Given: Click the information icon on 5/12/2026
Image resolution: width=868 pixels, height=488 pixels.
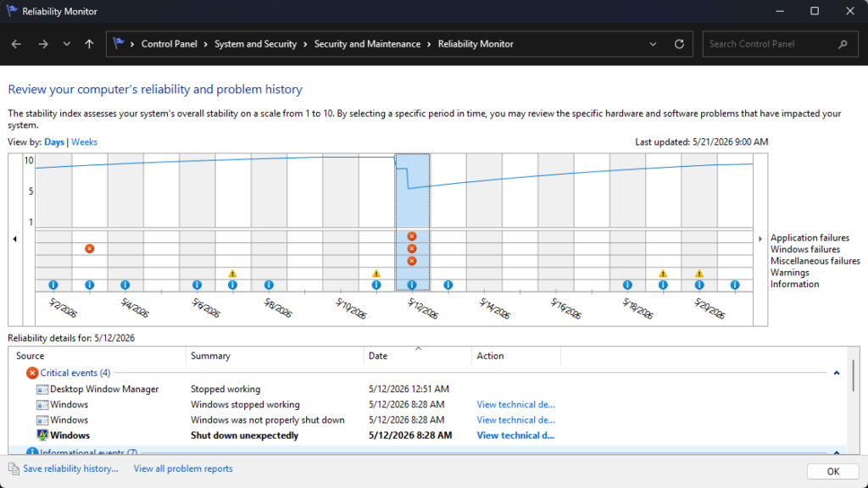Looking at the screenshot, I should (x=412, y=285).
